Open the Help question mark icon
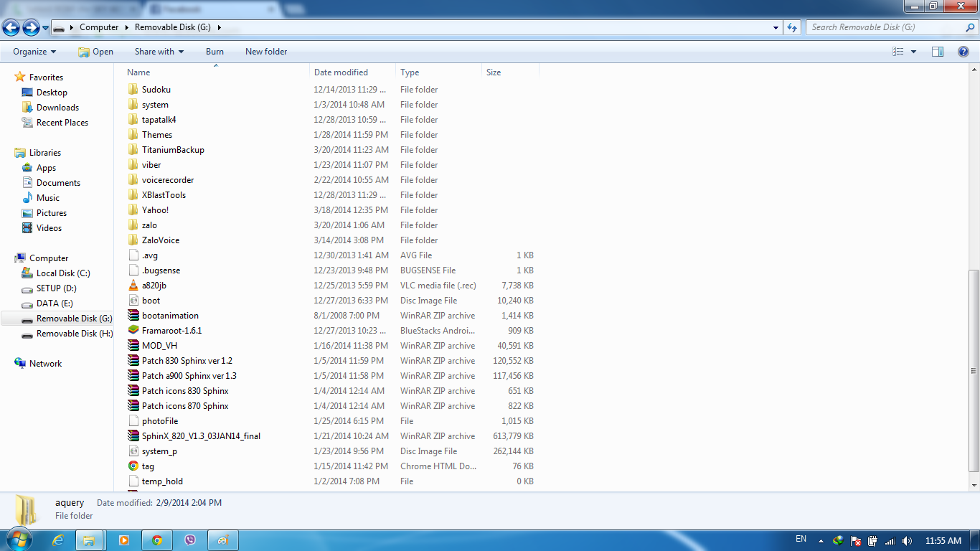Screen dimensions: 980x551 [x=963, y=52]
